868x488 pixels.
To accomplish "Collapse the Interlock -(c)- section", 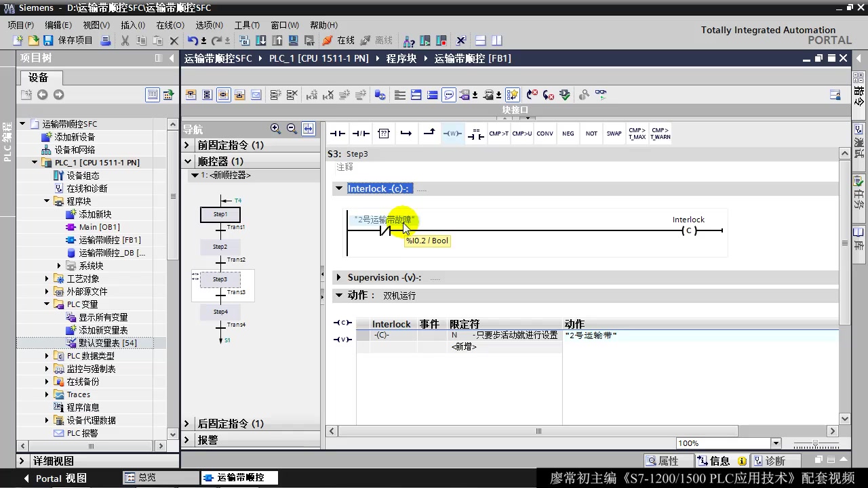I will click(340, 188).
